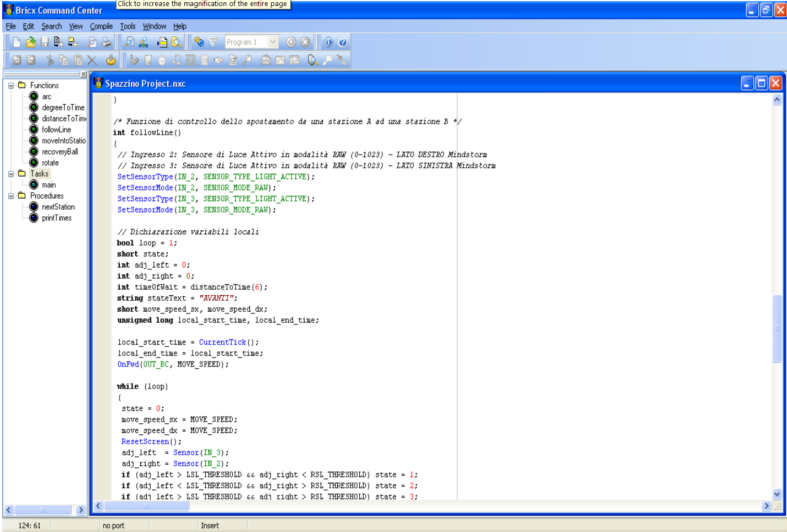Cut selection with scissors icon
The width and height of the screenshot is (787, 532).
(50, 60)
